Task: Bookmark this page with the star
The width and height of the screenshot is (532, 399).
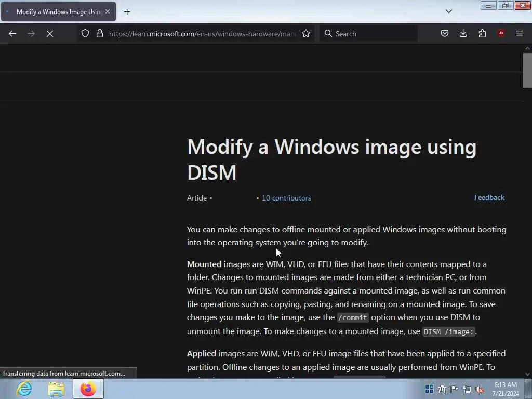Action: pyautogui.click(x=306, y=33)
